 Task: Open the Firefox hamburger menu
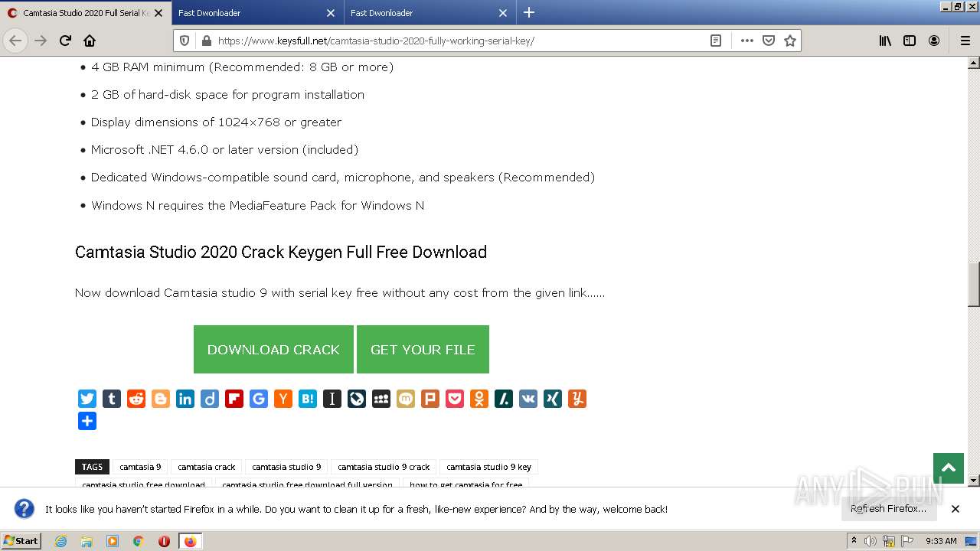click(x=965, y=41)
